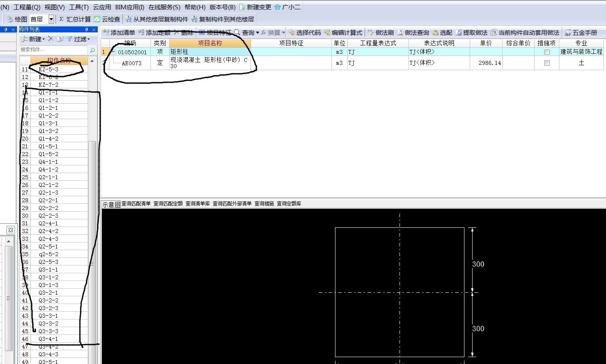Open 项目特征 item features
This screenshot has height=364, width=606.
point(215,32)
